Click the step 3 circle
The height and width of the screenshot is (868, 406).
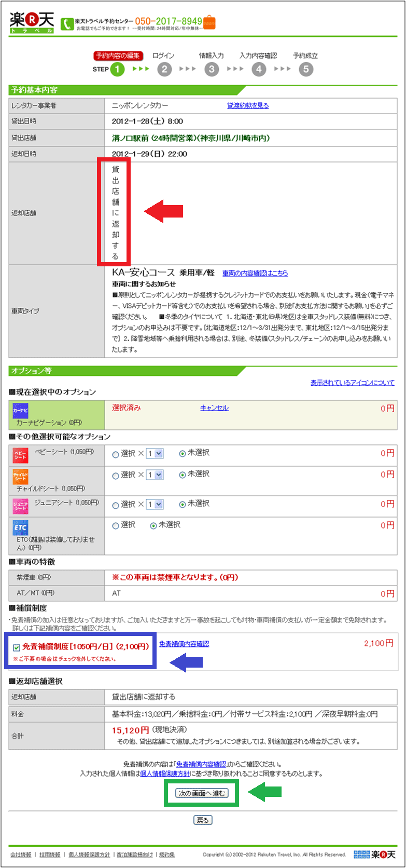pyautogui.click(x=212, y=69)
